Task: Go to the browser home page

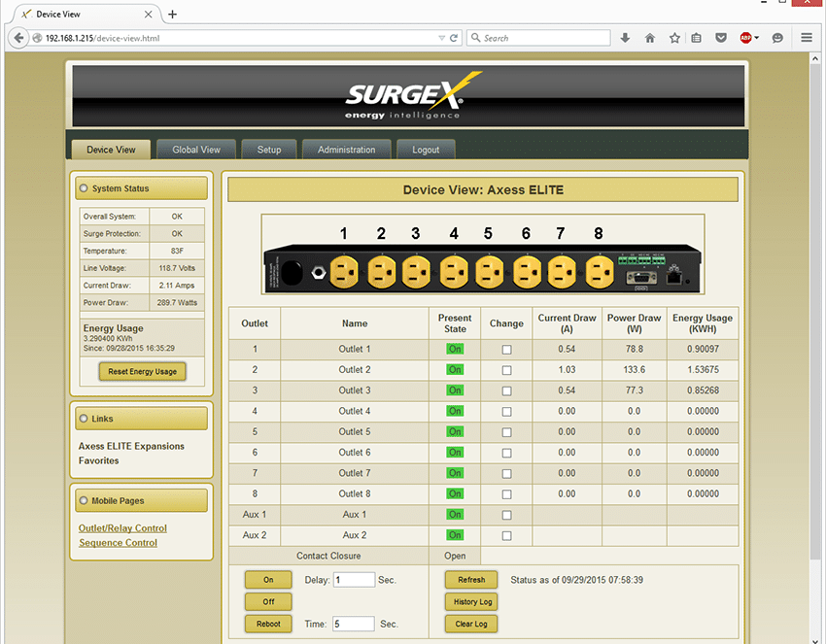Action: pyautogui.click(x=649, y=38)
